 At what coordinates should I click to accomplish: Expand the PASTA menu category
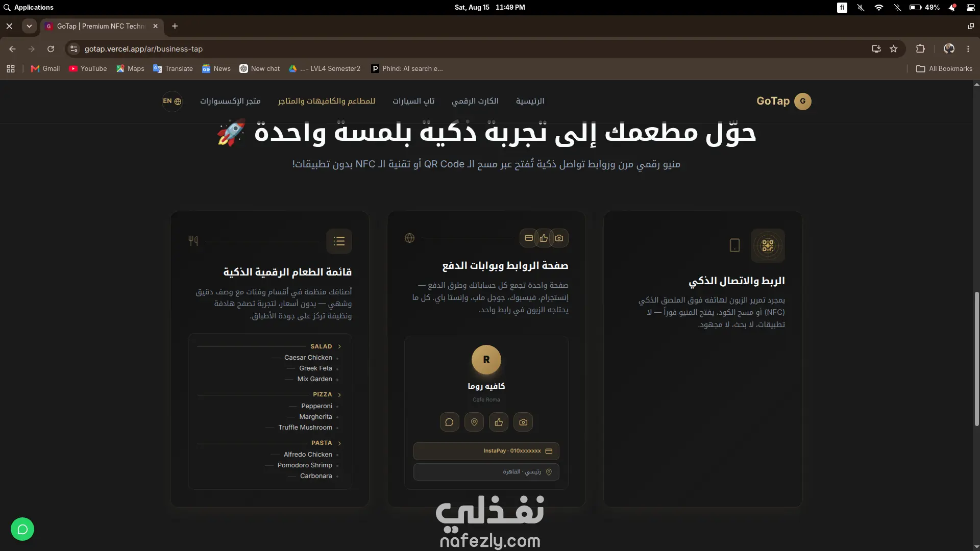click(326, 443)
